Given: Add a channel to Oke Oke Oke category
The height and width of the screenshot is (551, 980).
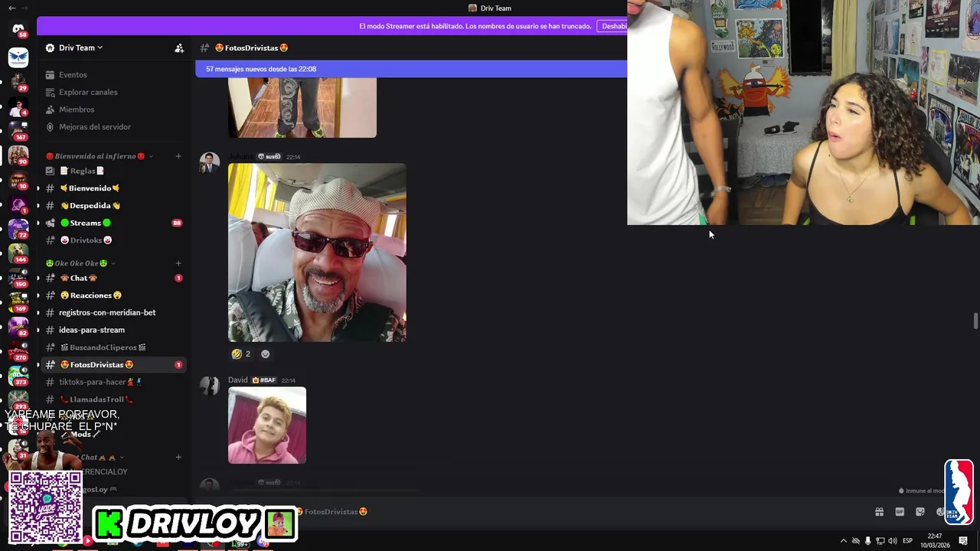Looking at the screenshot, I should [x=178, y=263].
